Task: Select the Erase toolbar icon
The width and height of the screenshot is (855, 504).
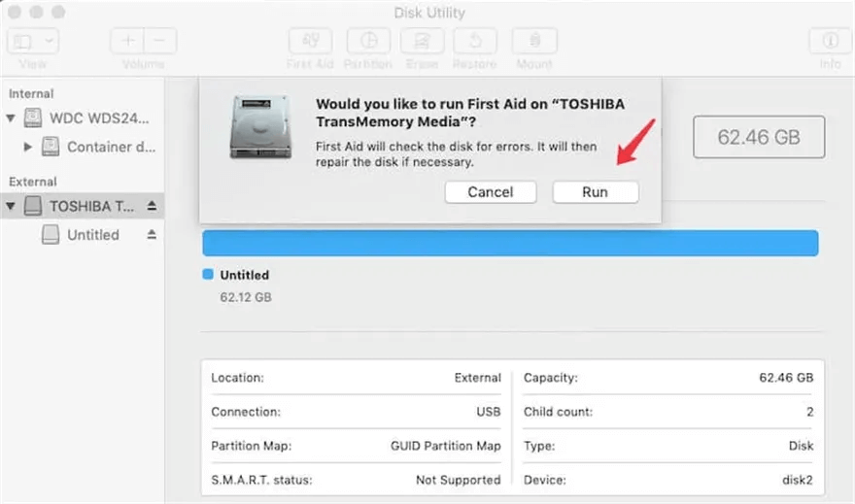Action: point(423,41)
